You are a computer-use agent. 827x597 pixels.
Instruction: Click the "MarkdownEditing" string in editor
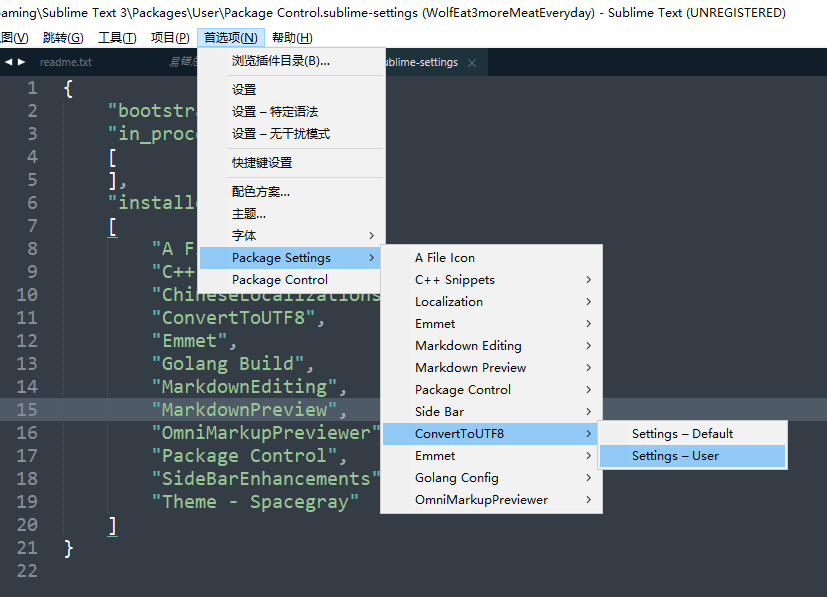pyautogui.click(x=244, y=387)
